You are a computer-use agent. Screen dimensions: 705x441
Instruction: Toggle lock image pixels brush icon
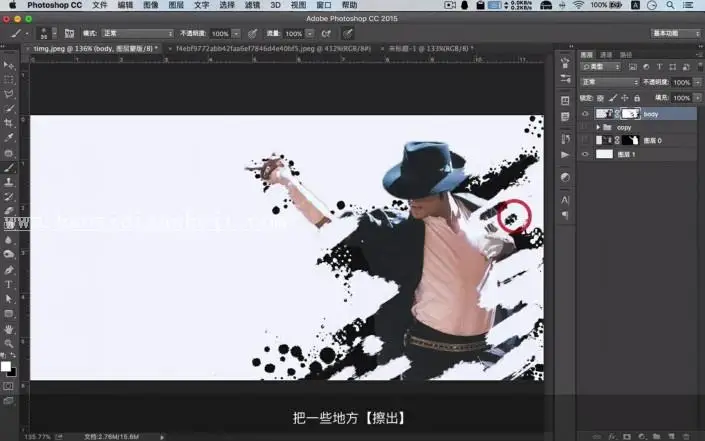(x=613, y=98)
